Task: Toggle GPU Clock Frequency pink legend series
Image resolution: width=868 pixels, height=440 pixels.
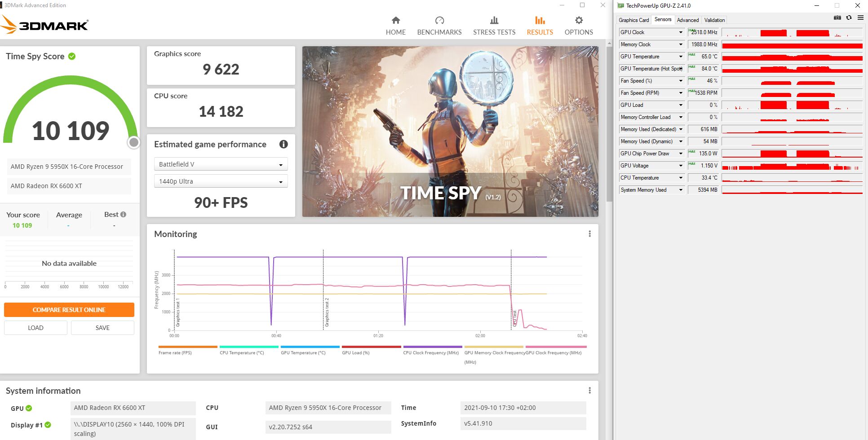Action: [x=556, y=350]
